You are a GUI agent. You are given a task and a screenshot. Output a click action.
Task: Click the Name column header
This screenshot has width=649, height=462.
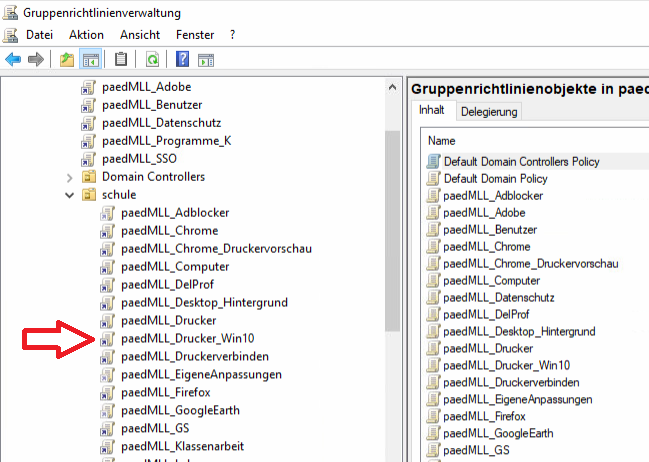(442, 141)
